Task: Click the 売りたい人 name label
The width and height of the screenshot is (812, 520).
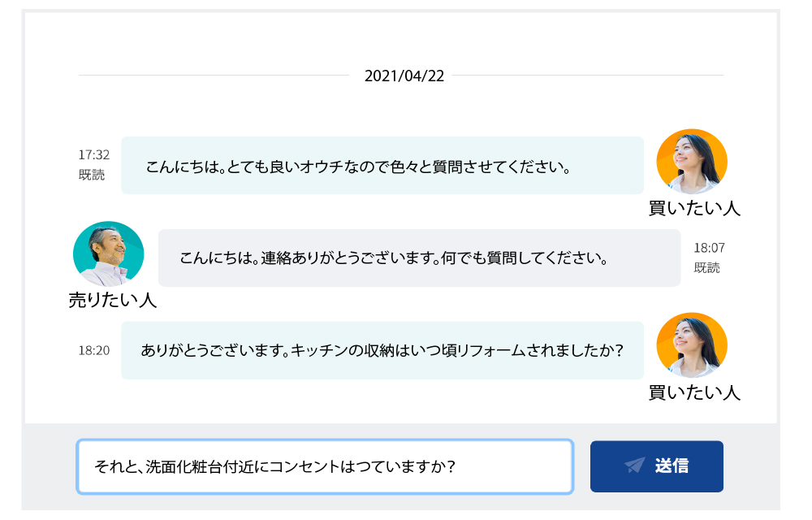Action: coord(113,300)
